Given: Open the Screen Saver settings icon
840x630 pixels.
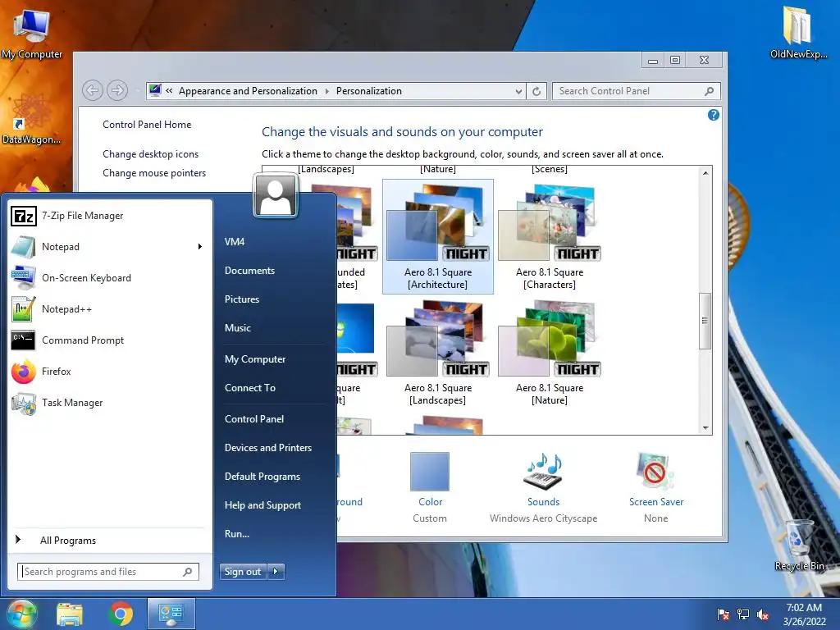Looking at the screenshot, I should tap(655, 472).
